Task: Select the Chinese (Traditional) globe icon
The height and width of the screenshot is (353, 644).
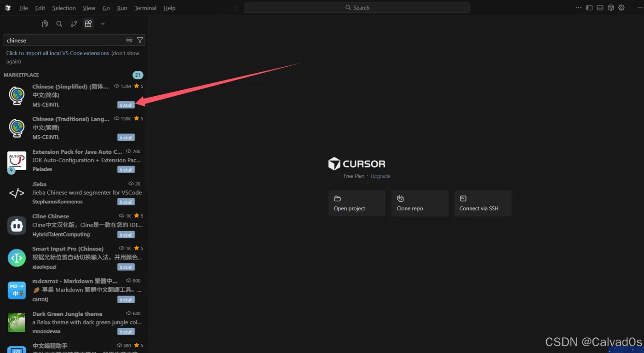Action: point(17,128)
